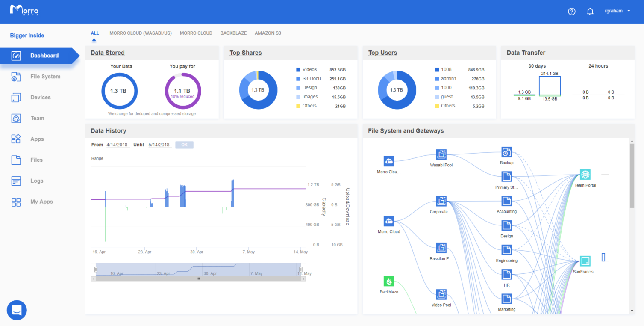Image resolution: width=644 pixels, height=326 pixels.
Task: Select the SanFrancisco gateway icon
Action: [585, 261]
